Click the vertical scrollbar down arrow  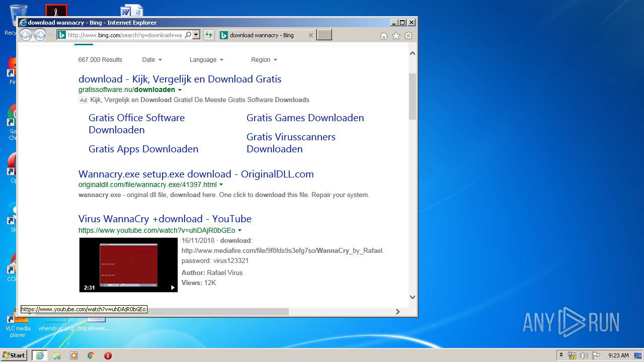(412, 297)
